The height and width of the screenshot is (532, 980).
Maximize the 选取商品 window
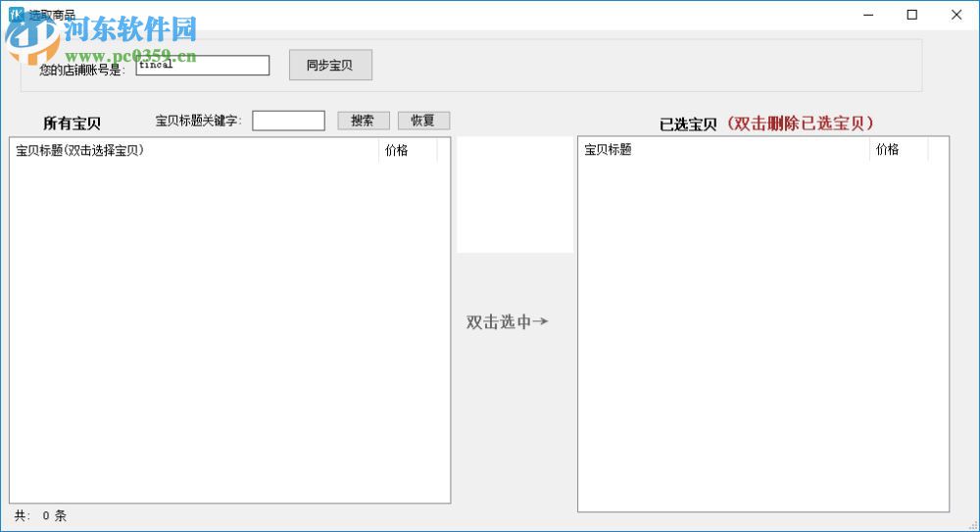click(911, 15)
